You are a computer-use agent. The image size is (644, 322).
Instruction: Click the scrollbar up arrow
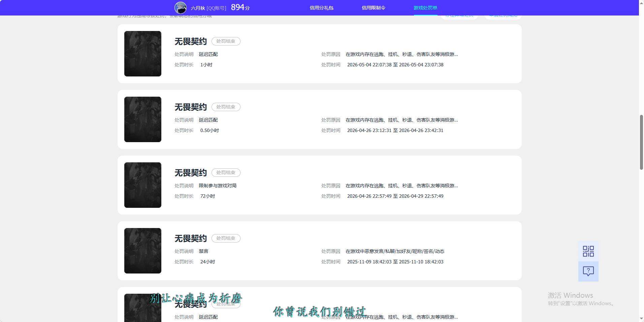[641, 3]
